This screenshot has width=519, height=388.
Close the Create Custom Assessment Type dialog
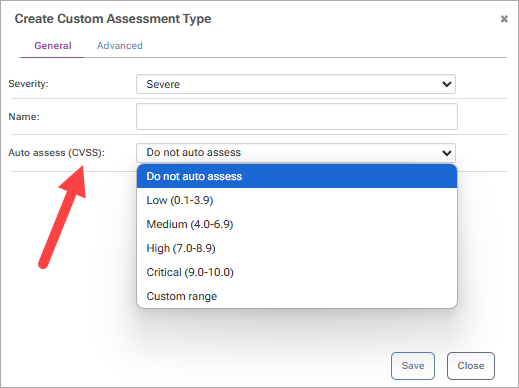pyautogui.click(x=504, y=19)
